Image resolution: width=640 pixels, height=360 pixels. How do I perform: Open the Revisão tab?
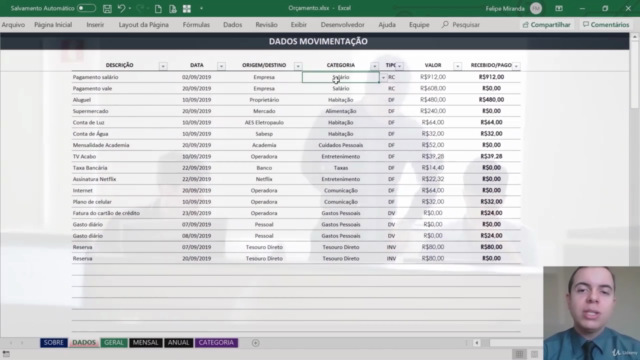click(x=266, y=25)
